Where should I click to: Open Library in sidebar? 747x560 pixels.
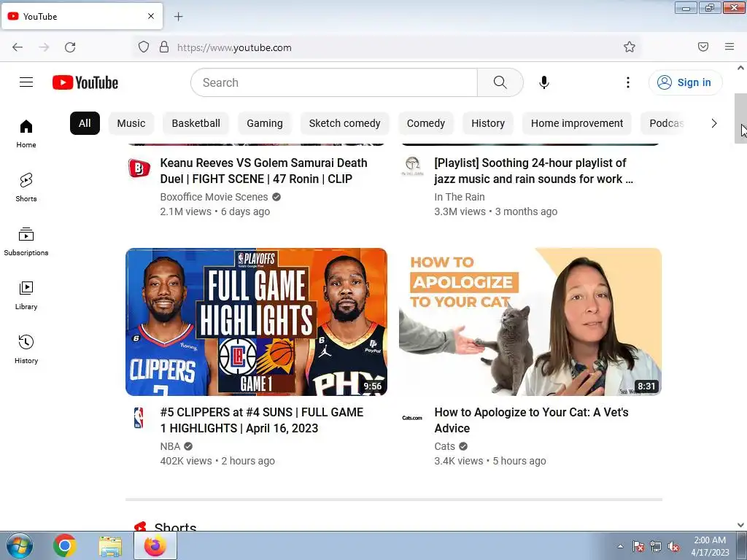click(26, 296)
